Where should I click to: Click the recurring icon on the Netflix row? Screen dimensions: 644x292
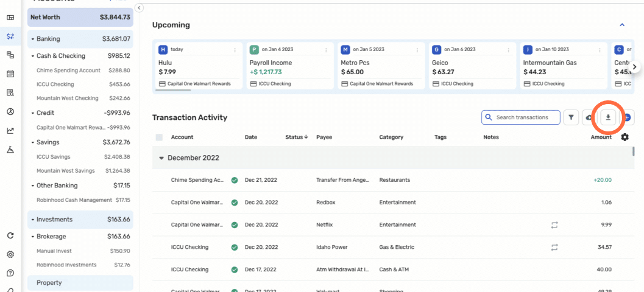click(555, 224)
